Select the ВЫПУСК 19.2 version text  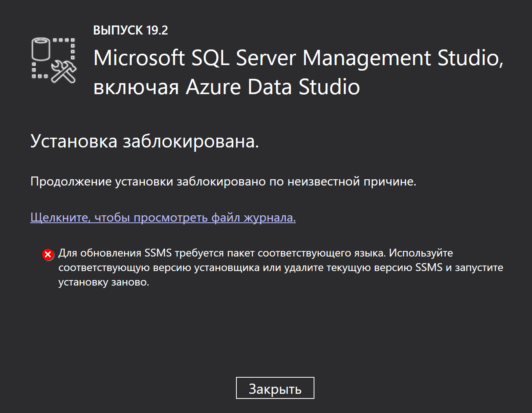(x=131, y=30)
